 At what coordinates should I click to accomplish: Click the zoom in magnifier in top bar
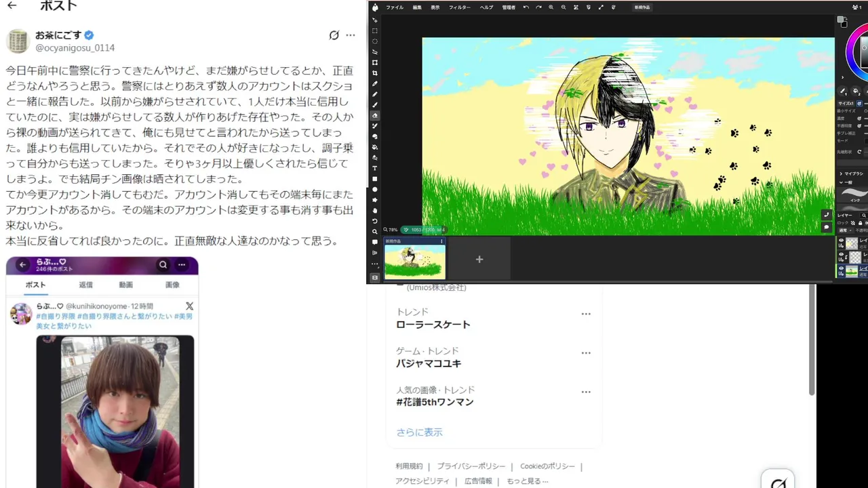point(551,7)
